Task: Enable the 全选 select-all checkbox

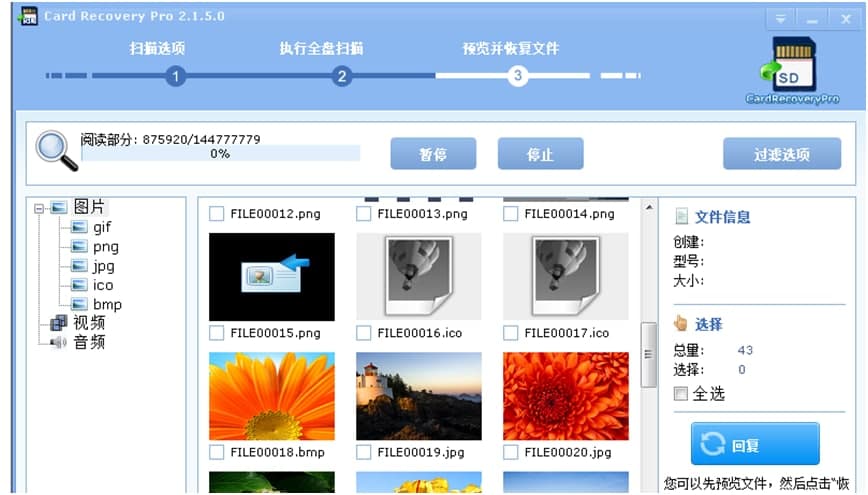Action: [681, 394]
